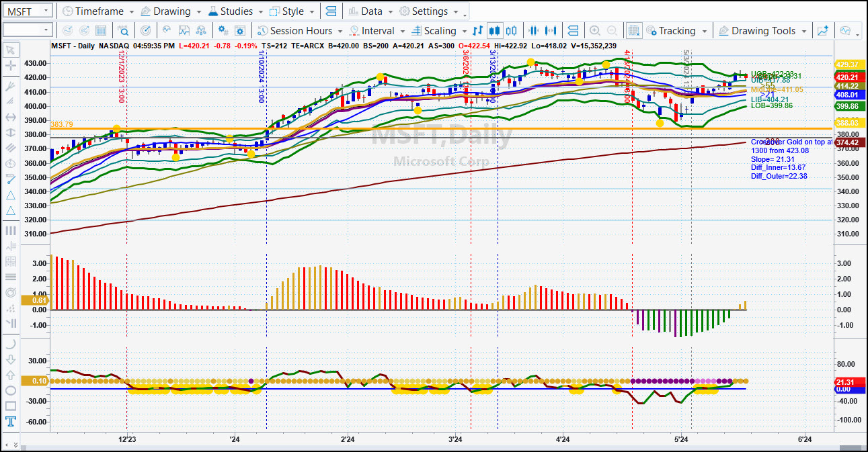
Task: Click the 'Diff_Inner=13.67' text
Action: [777, 167]
